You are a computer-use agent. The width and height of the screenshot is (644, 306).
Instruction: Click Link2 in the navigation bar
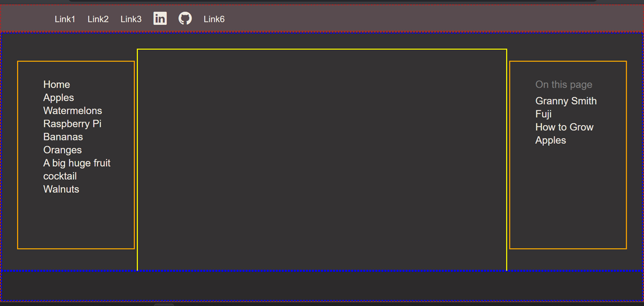pos(98,19)
